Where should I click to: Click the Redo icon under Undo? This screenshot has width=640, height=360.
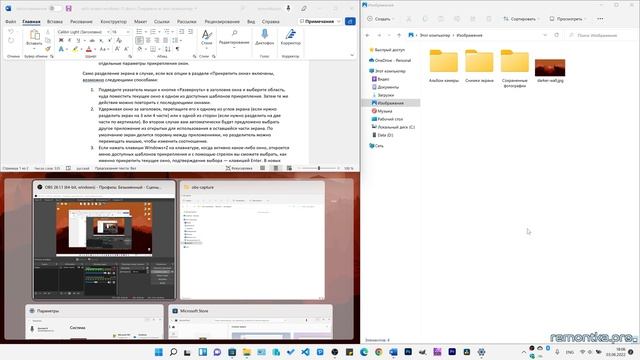pos(11,40)
